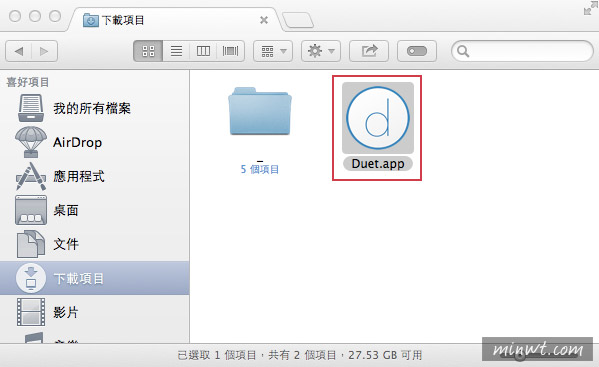
Task: Open 我的所有檔案 in the sidebar
Action: [94, 108]
